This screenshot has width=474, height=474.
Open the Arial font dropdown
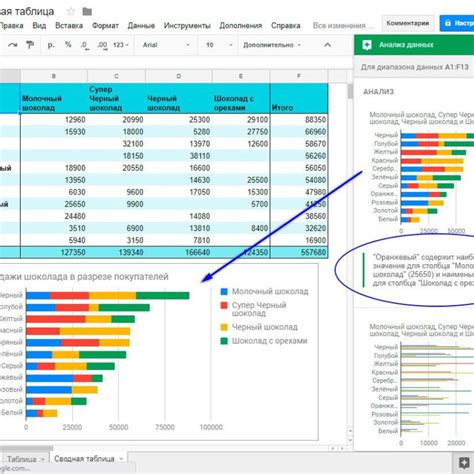pos(166,45)
